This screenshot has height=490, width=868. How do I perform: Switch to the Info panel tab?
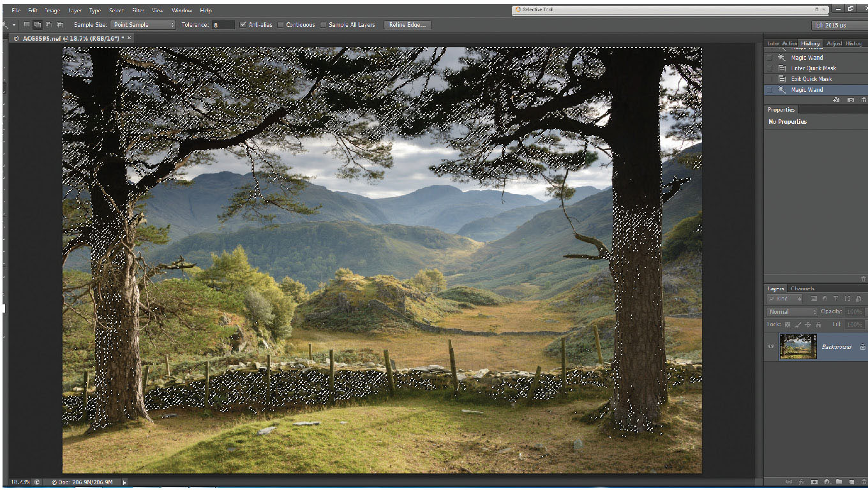[x=772, y=43]
